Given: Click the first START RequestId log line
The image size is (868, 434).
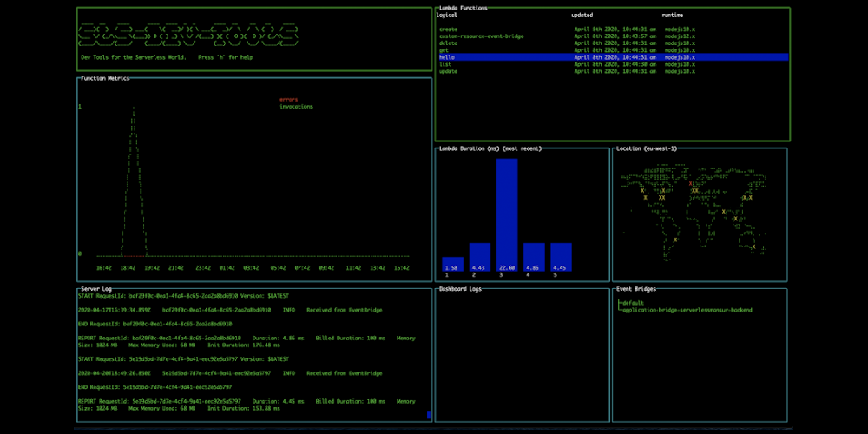Looking at the screenshot, I should [183, 296].
